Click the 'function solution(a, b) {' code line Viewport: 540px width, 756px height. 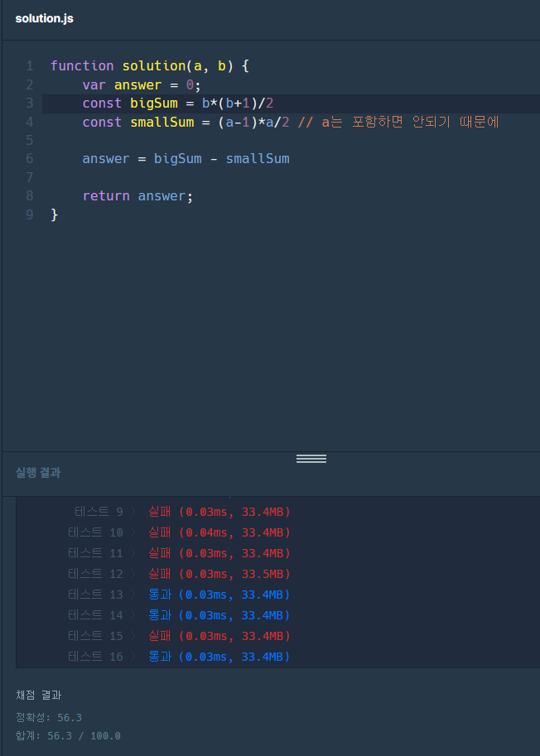150,66
